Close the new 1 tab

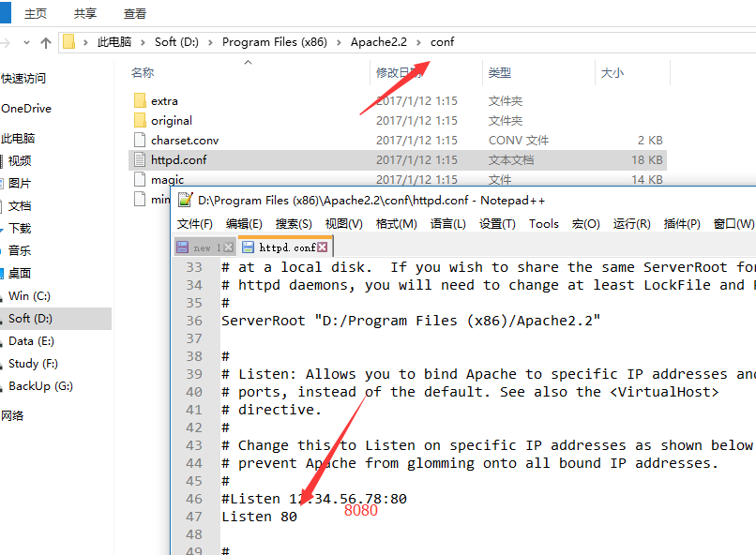229,247
